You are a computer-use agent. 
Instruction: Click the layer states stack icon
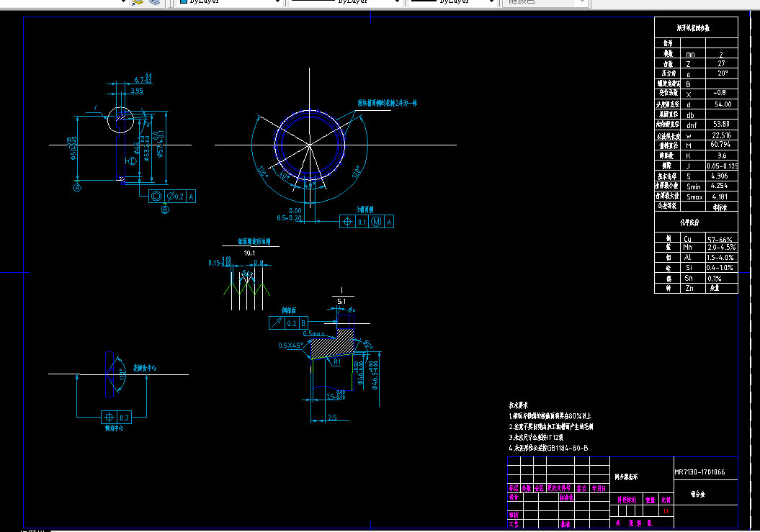click(x=154, y=2)
